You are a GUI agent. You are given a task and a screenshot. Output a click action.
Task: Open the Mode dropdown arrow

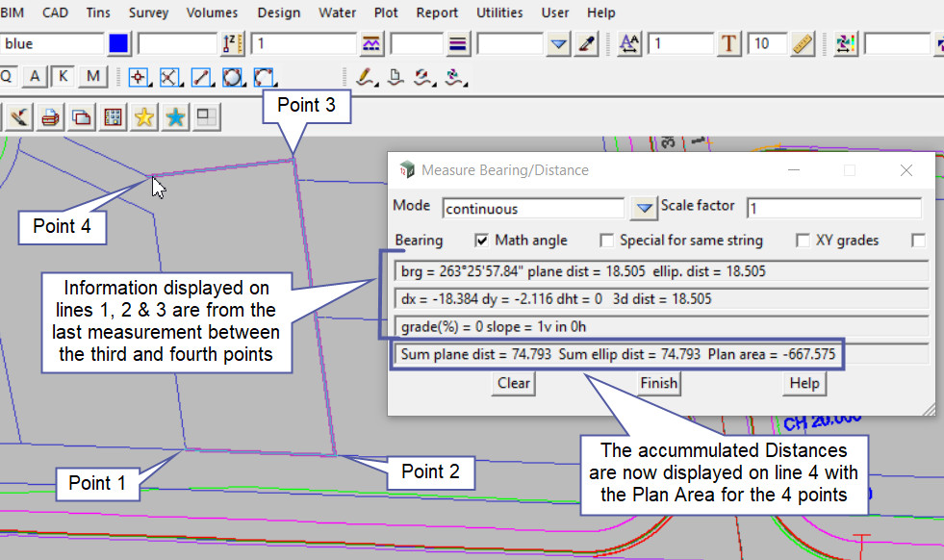(x=643, y=208)
